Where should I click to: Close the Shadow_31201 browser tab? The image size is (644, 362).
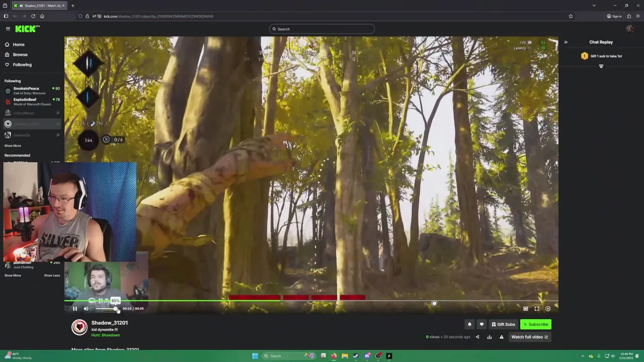click(x=63, y=6)
